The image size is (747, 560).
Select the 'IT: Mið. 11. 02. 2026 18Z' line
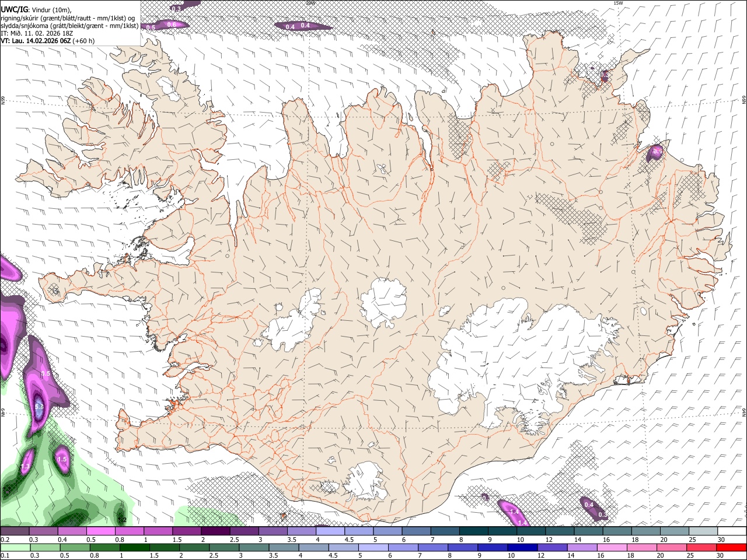coord(37,33)
